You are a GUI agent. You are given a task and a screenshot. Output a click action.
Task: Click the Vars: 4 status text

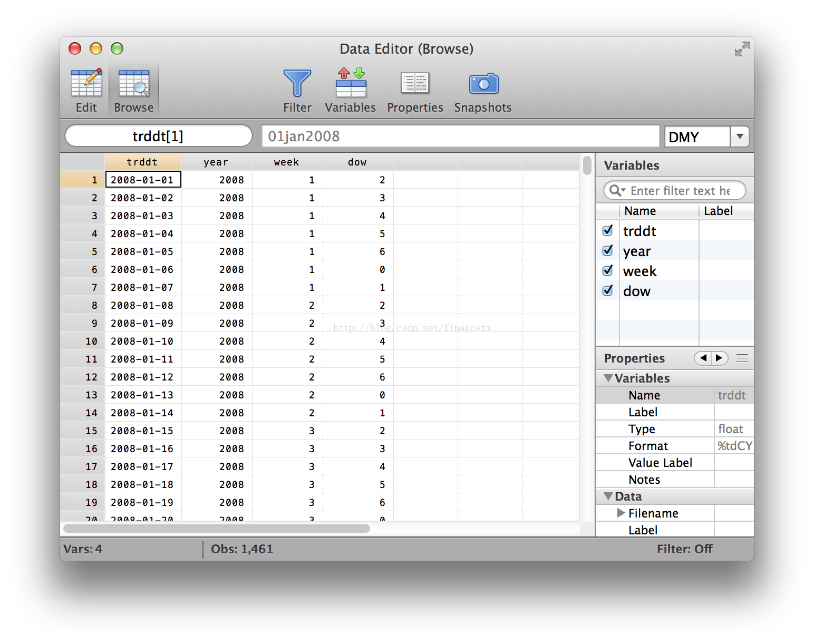coord(83,549)
